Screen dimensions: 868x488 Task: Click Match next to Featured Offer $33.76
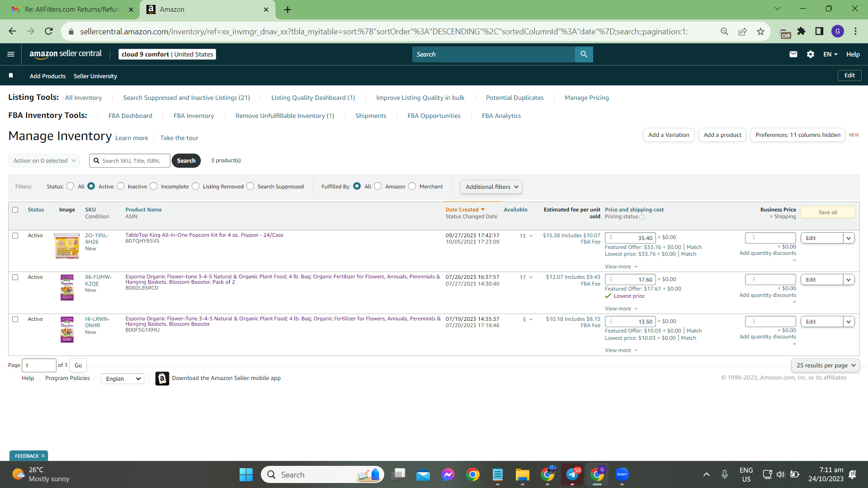pyautogui.click(x=694, y=247)
